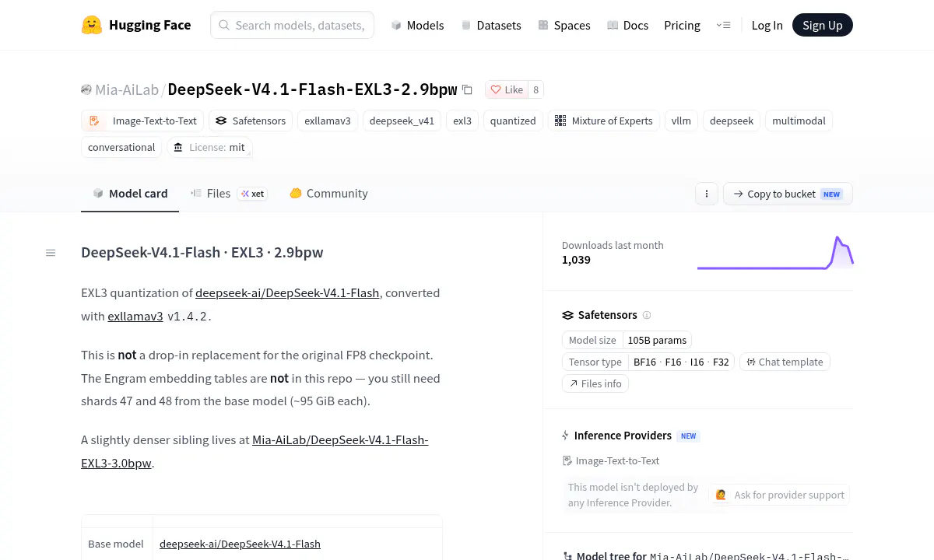Click the 105B params value
Screen dimensions: 934x560
click(658, 340)
